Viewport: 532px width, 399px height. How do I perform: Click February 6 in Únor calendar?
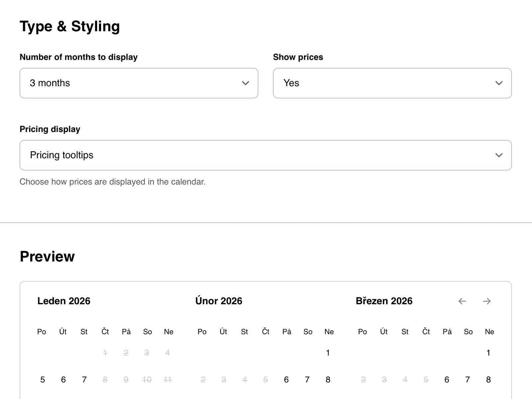point(286,380)
